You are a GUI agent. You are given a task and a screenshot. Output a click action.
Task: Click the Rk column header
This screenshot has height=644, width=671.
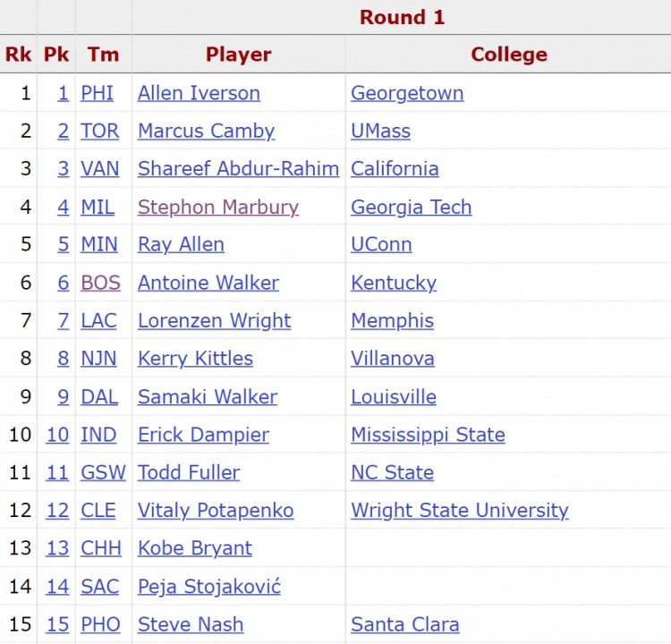[x=18, y=55]
